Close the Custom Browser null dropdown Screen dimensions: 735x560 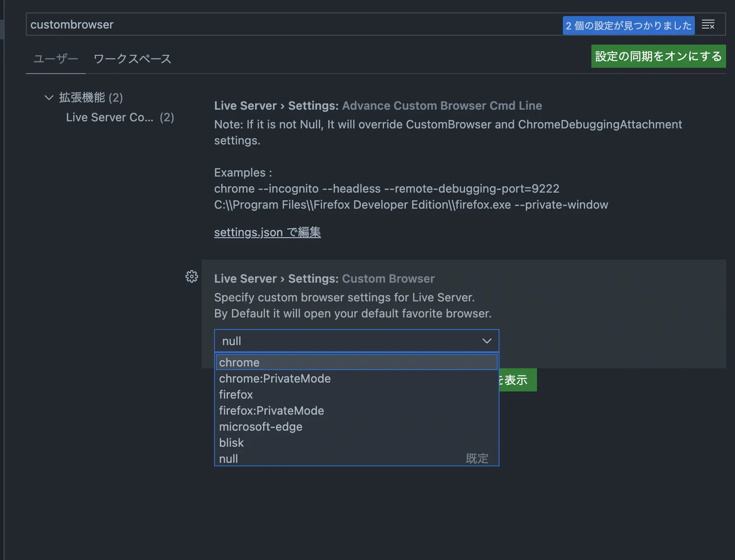tap(487, 341)
